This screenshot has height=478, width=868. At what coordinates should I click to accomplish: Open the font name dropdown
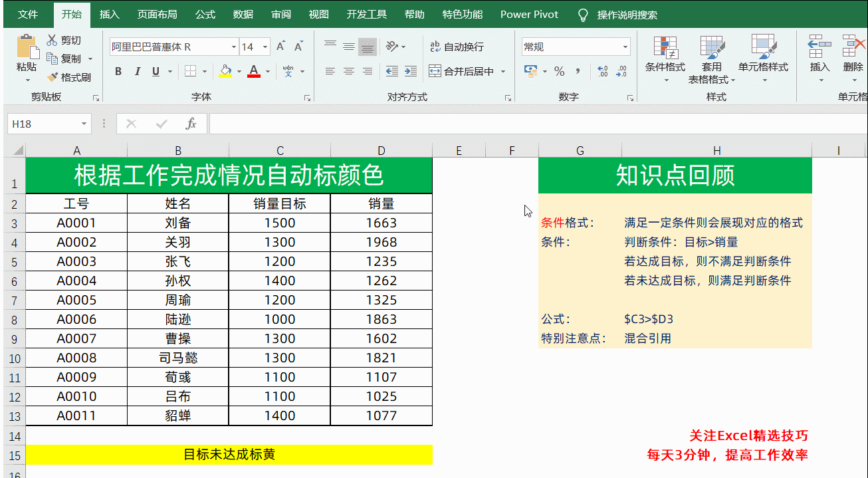[234, 47]
